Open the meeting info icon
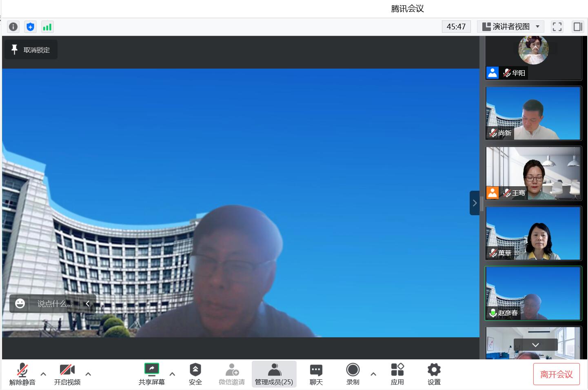Image resolution: width=588 pixels, height=390 pixels. point(13,27)
